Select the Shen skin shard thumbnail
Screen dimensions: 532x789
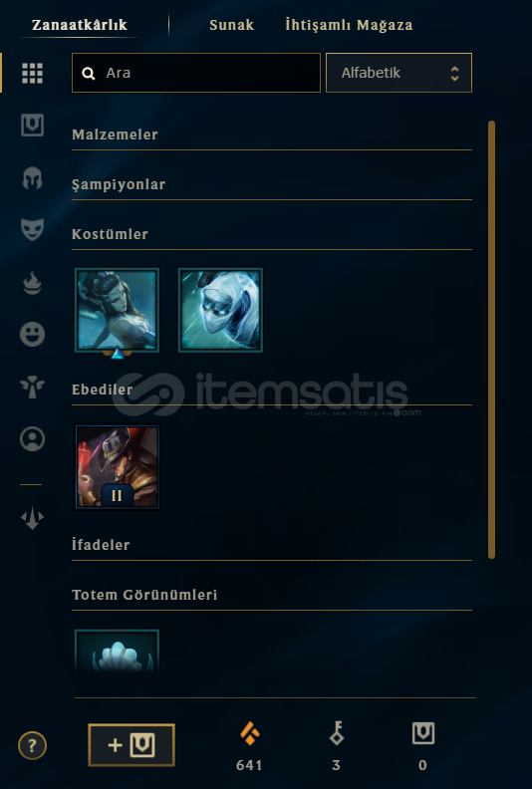(220, 310)
